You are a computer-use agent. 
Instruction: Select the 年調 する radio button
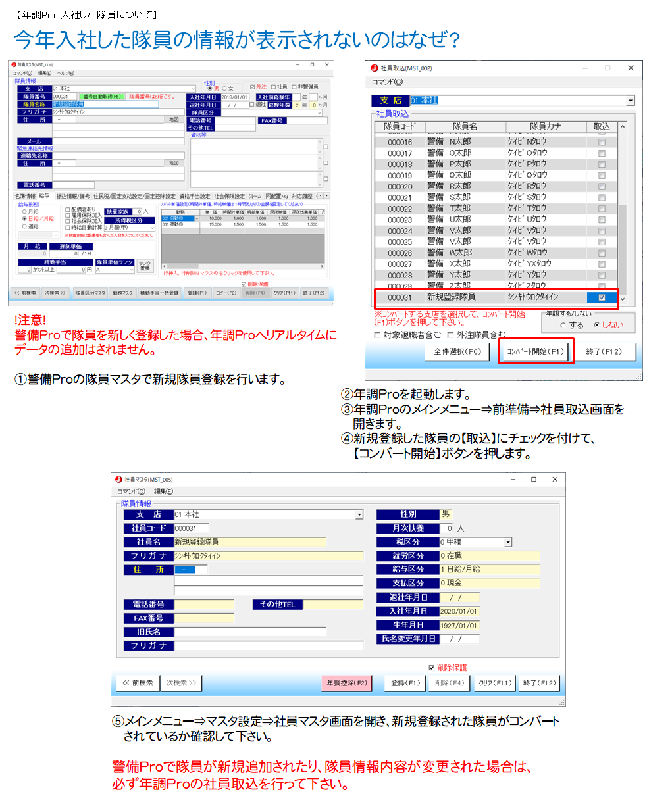click(x=563, y=325)
